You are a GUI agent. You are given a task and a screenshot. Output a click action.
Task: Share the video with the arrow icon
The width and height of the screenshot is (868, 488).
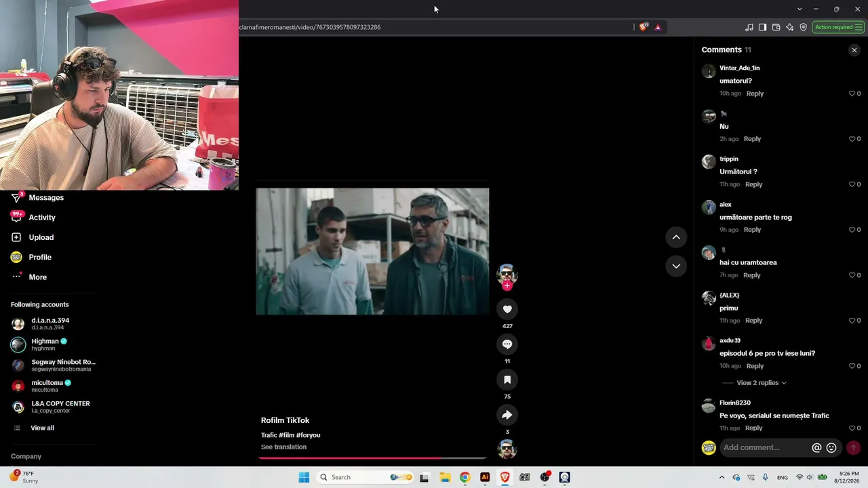pos(507,415)
